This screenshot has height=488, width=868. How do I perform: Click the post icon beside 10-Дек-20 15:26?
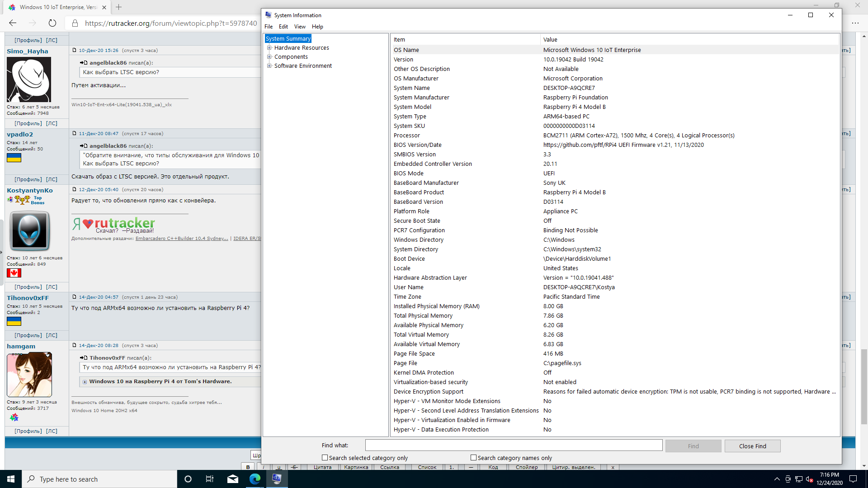pos(75,50)
